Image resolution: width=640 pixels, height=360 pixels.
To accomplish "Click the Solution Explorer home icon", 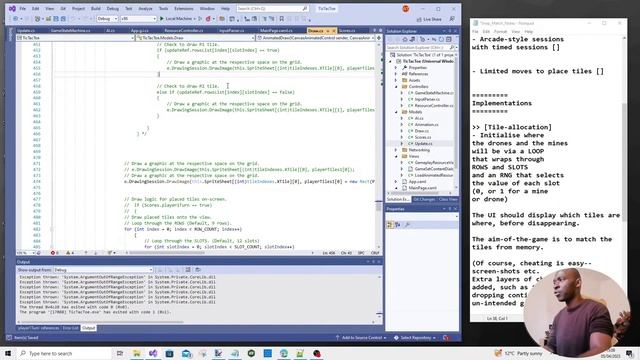I will [404, 40].
